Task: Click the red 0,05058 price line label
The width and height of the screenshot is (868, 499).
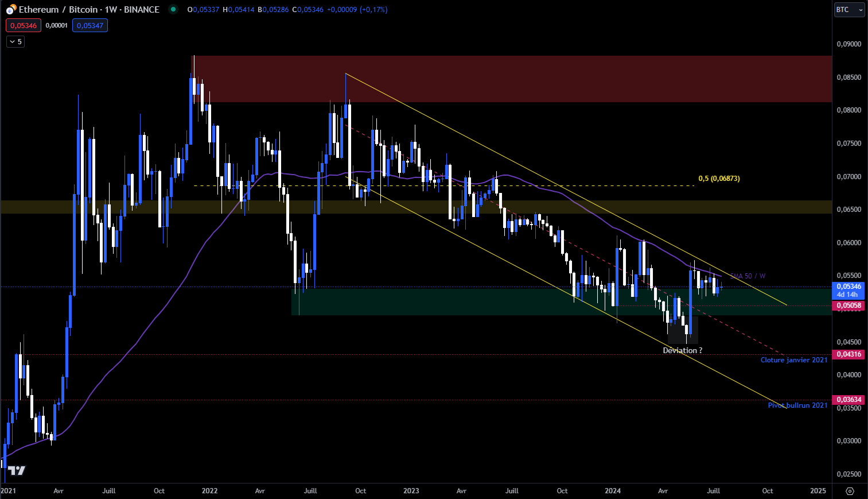Action: (849, 305)
